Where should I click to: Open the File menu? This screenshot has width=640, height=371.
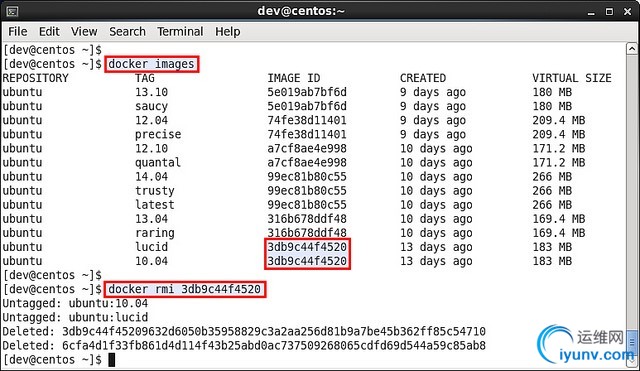pyautogui.click(x=18, y=31)
